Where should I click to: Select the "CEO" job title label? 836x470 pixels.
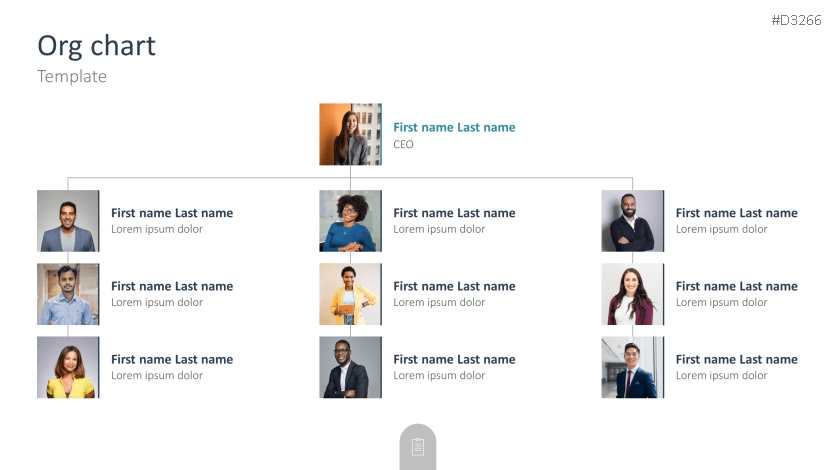[x=403, y=145]
